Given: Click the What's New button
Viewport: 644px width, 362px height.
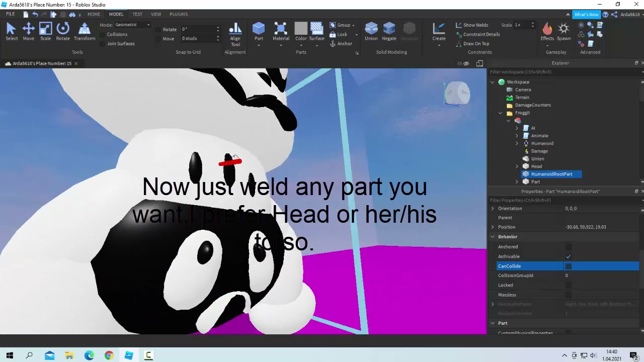Looking at the screenshot, I should (x=586, y=15).
